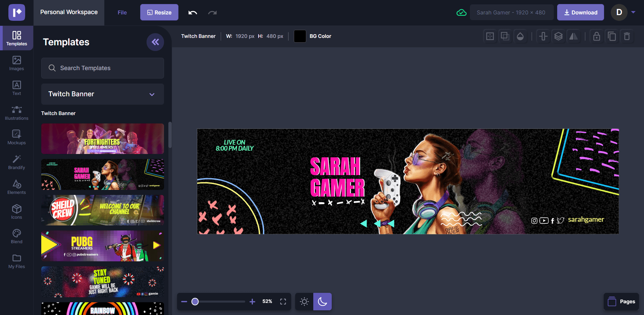Open the Pages panel
Screen dimensions: 644x315
[x=621, y=301]
